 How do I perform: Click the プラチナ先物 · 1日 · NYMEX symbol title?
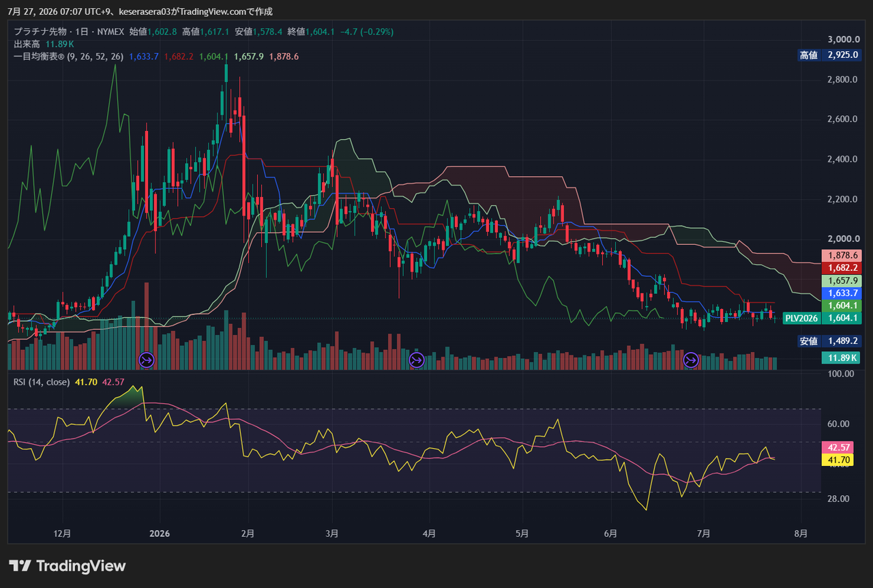[69, 31]
